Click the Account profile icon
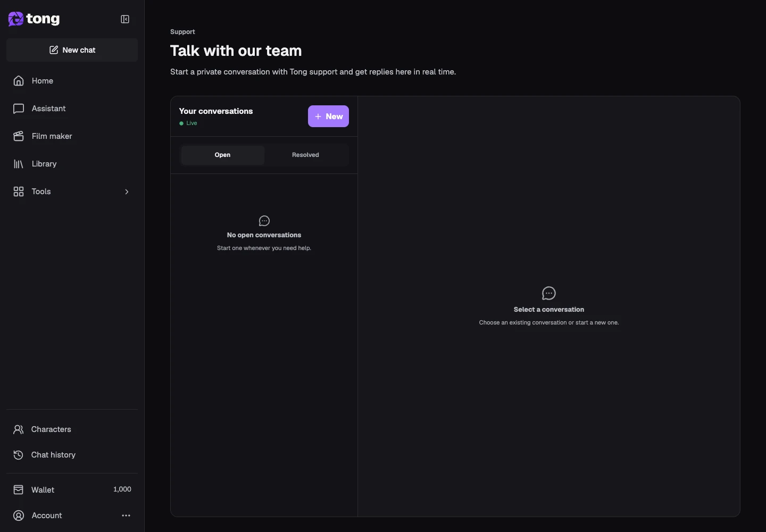766x532 pixels. (19, 516)
